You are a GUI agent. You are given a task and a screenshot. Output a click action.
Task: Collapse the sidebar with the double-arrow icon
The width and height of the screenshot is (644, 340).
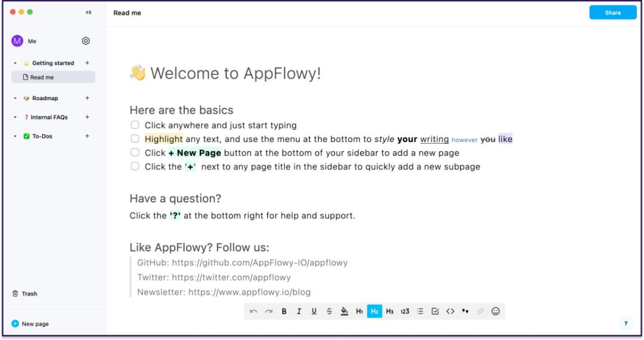pos(88,13)
